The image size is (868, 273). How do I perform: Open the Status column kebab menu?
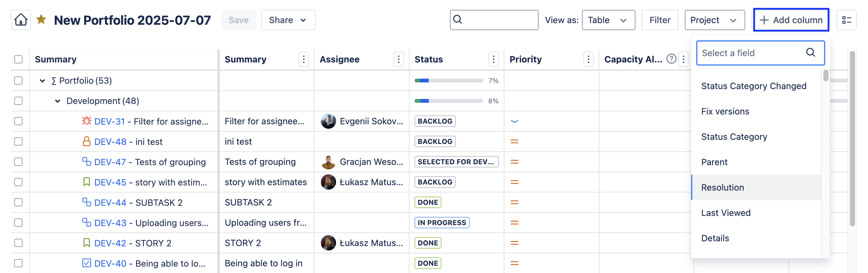coord(493,59)
